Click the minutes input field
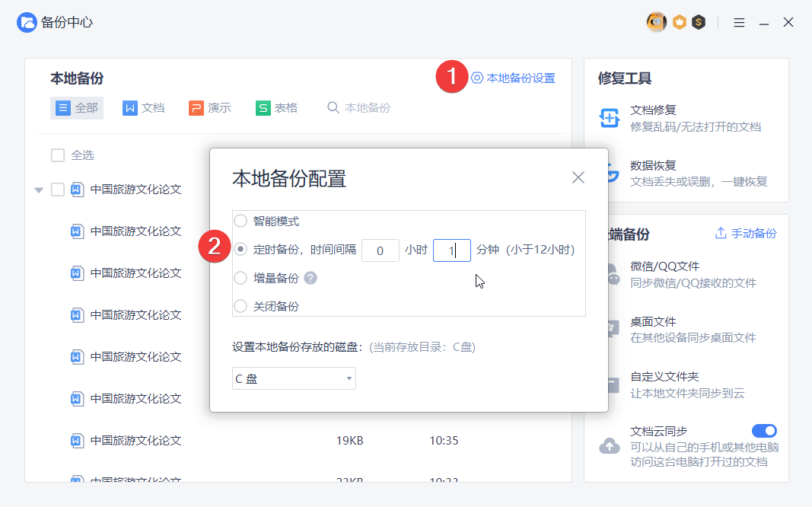Image resolution: width=812 pixels, height=507 pixels. pyautogui.click(x=451, y=250)
